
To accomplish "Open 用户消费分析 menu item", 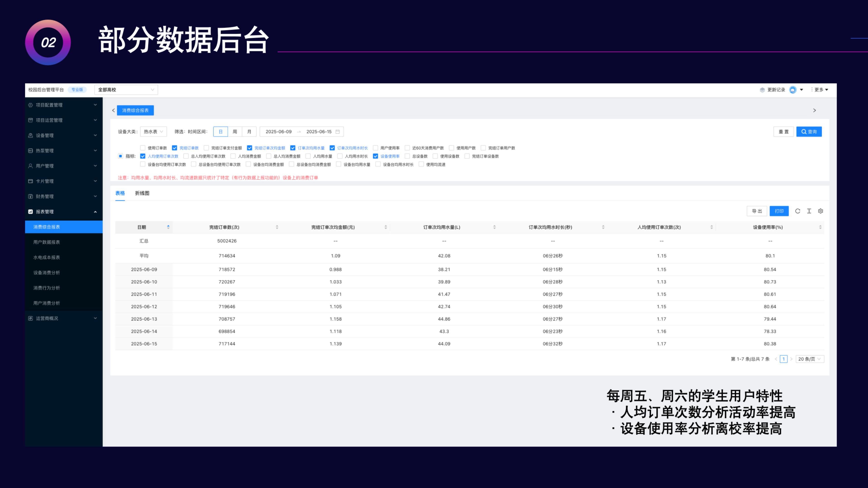I will [64, 303].
